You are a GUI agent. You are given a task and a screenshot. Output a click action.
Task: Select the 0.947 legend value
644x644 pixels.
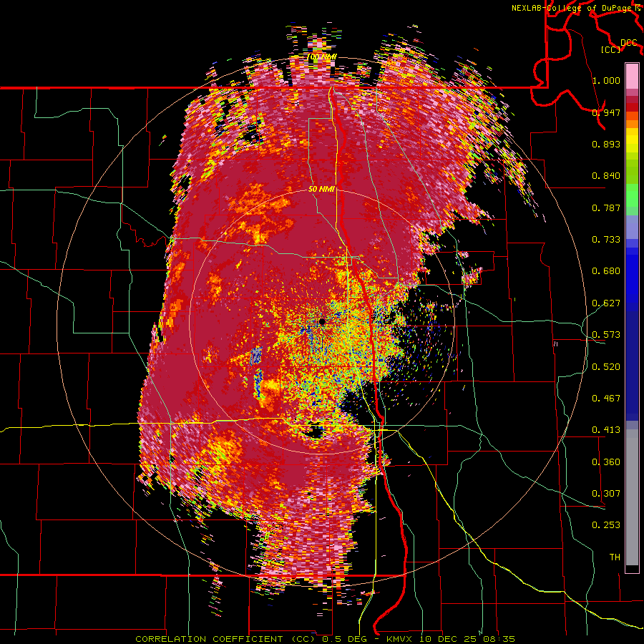click(x=606, y=112)
